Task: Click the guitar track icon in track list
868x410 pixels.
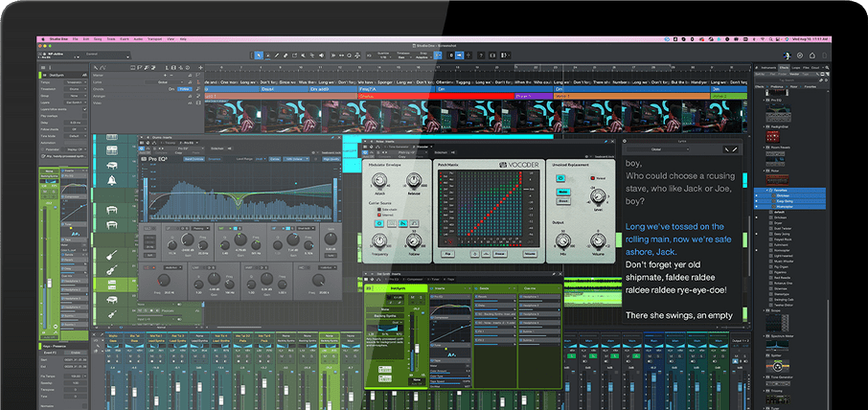Action: click(112, 257)
